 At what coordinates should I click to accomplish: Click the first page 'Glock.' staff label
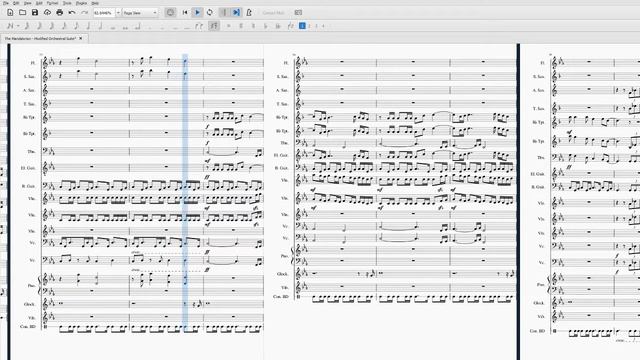(29, 304)
